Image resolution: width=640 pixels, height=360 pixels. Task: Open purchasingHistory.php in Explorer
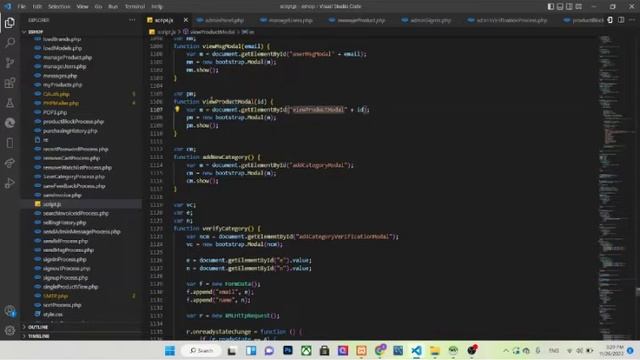tap(70, 131)
